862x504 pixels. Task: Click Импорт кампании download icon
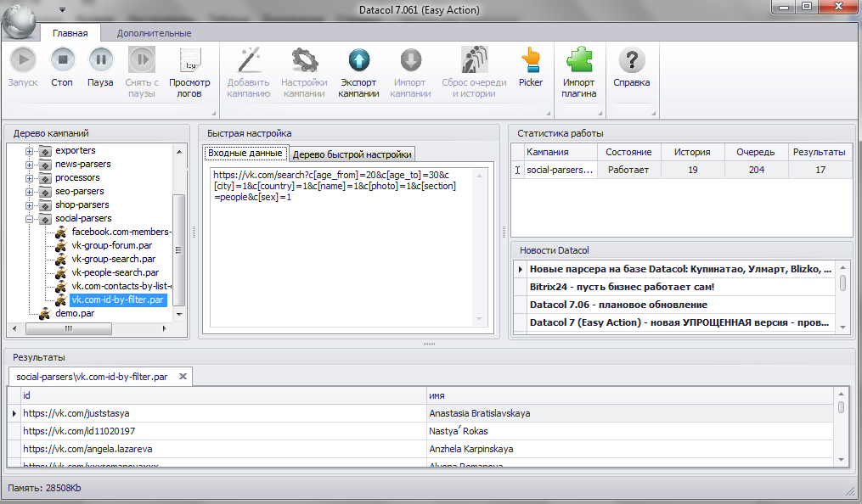pyautogui.click(x=411, y=60)
